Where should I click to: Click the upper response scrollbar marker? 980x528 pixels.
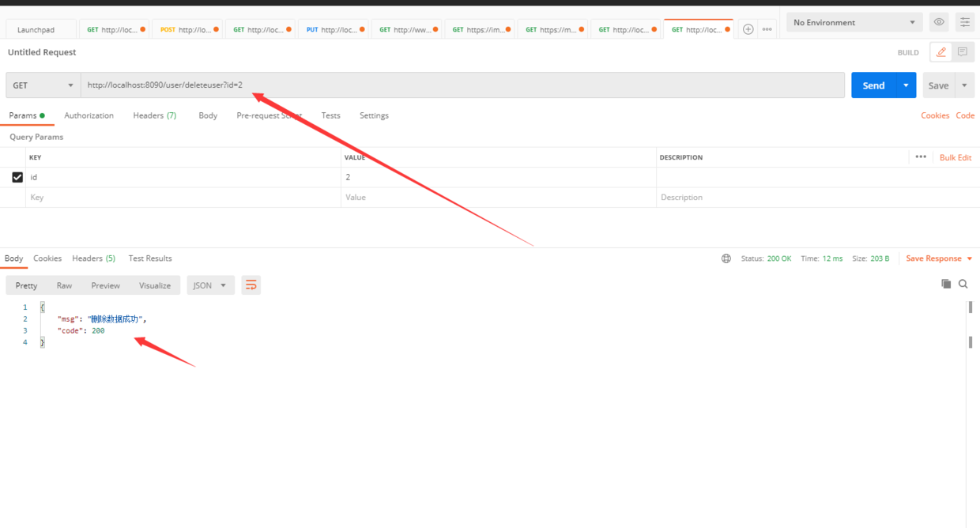[971, 307]
